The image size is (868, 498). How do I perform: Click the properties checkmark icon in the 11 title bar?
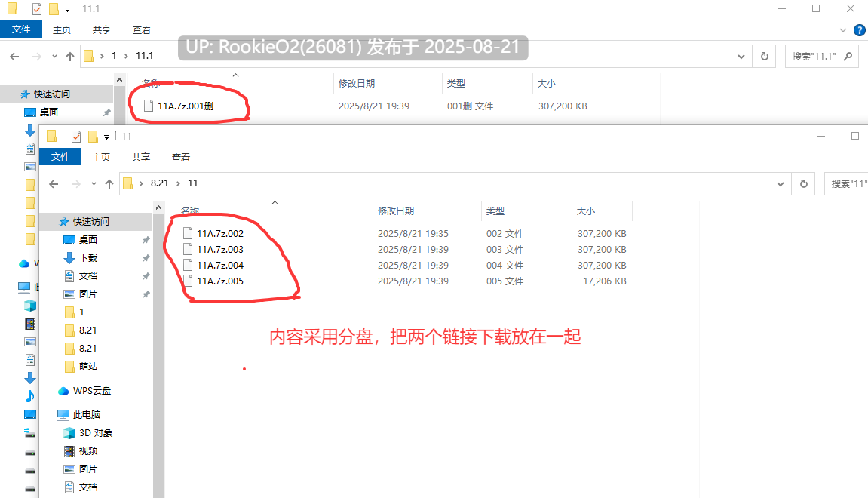click(x=76, y=137)
